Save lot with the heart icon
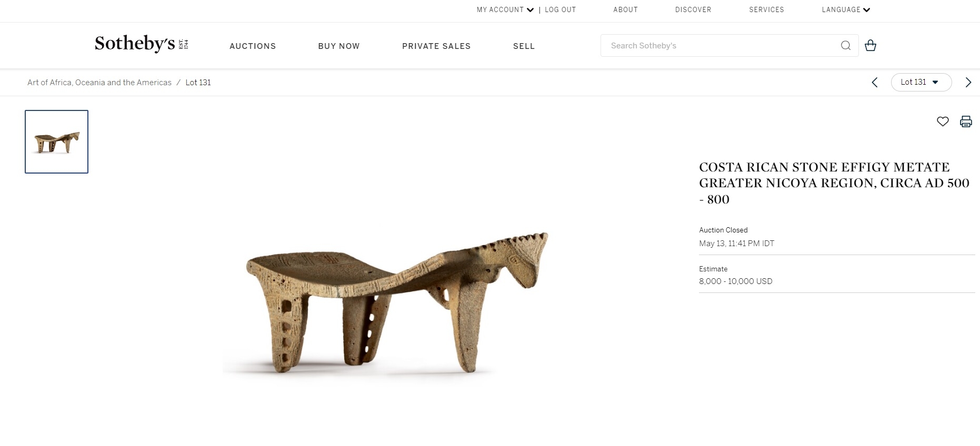This screenshot has height=446, width=980. click(x=943, y=121)
